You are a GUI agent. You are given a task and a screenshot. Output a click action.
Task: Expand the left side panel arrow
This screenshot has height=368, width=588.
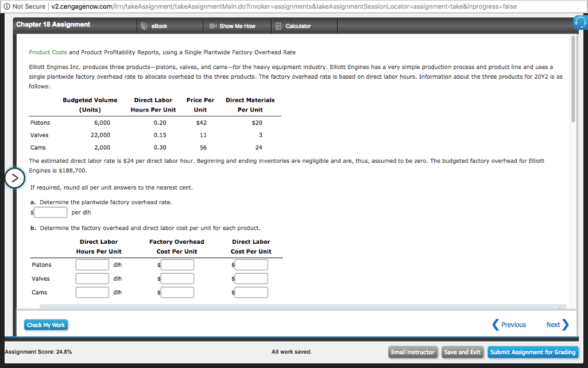click(x=15, y=178)
